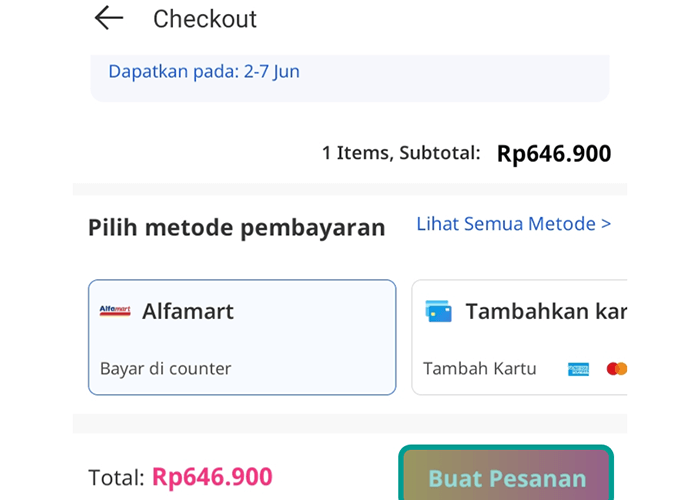Select Alfamart payment method card
The height and width of the screenshot is (500, 700).
(242, 338)
